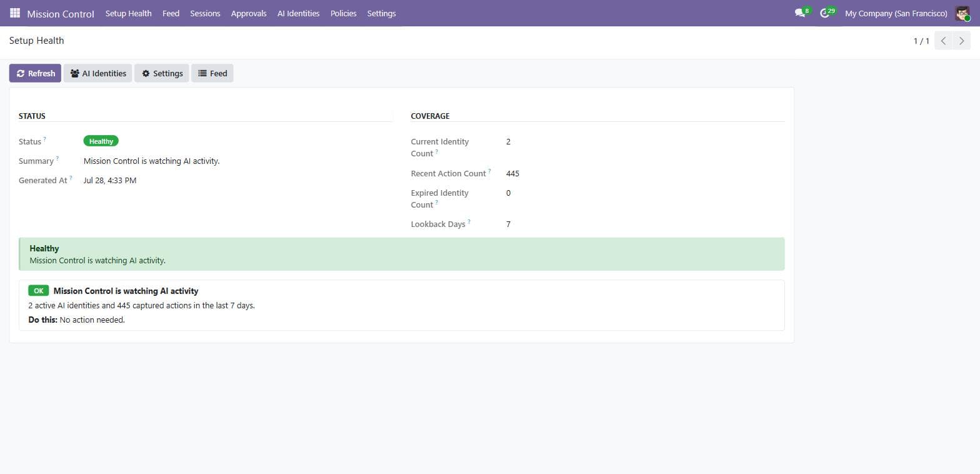Go to next record arrow
Viewport: 980px width, 474px height.
coord(961,41)
